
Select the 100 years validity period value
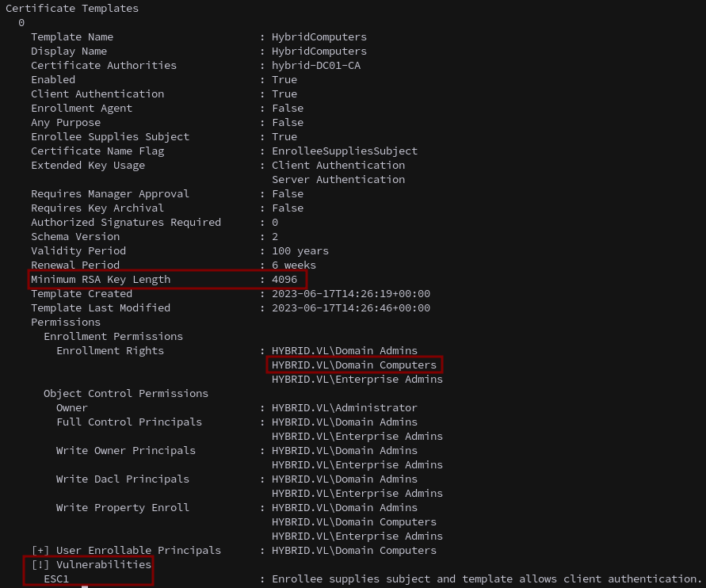(x=300, y=251)
